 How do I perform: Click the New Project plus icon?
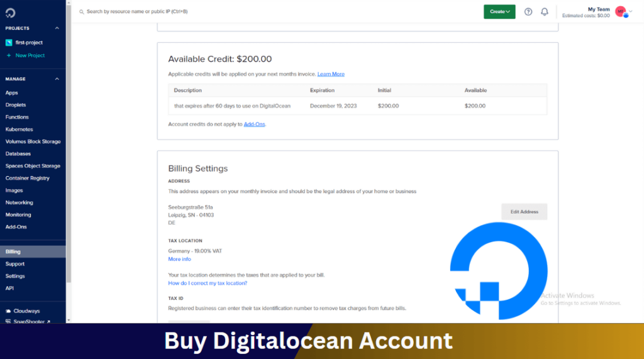9,55
